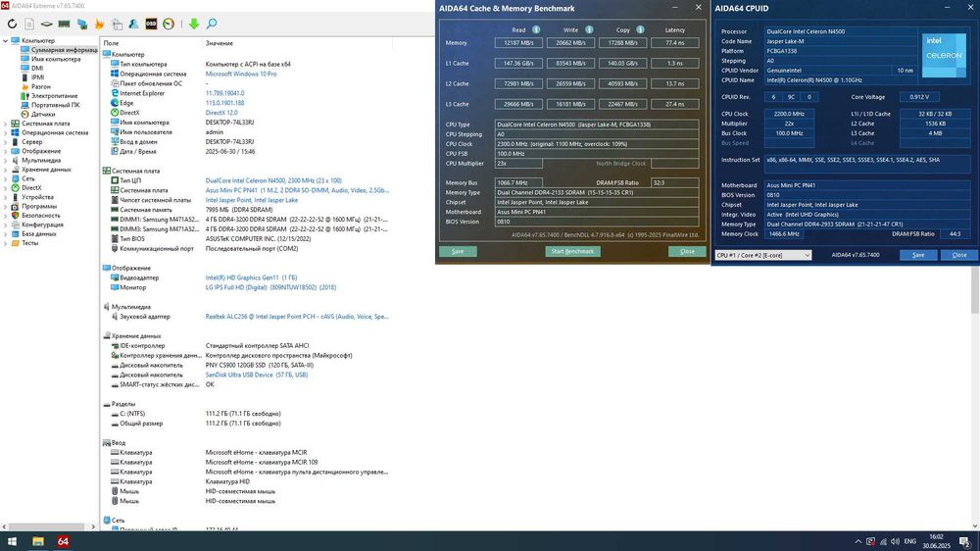The width and height of the screenshot is (980, 551).
Task: Click the volume icon in system tray
Action: (895, 541)
